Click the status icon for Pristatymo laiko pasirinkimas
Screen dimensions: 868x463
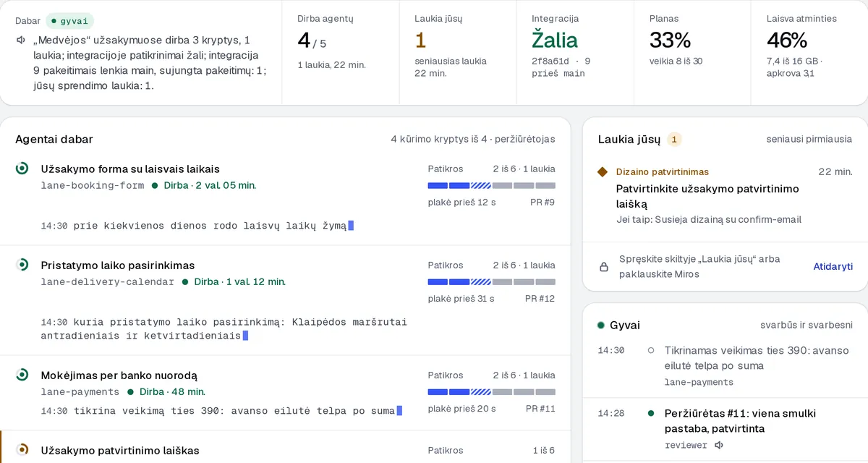pyautogui.click(x=22, y=265)
